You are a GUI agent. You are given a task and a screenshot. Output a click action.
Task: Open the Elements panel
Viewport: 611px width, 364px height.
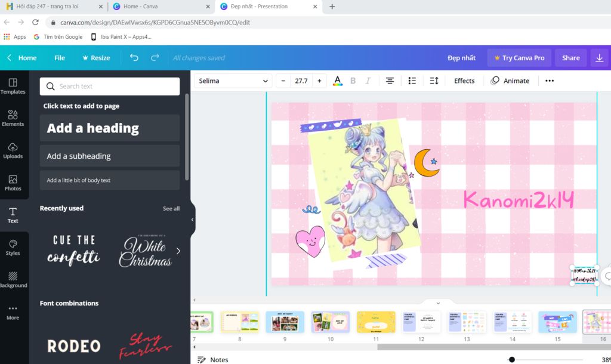[13, 119]
